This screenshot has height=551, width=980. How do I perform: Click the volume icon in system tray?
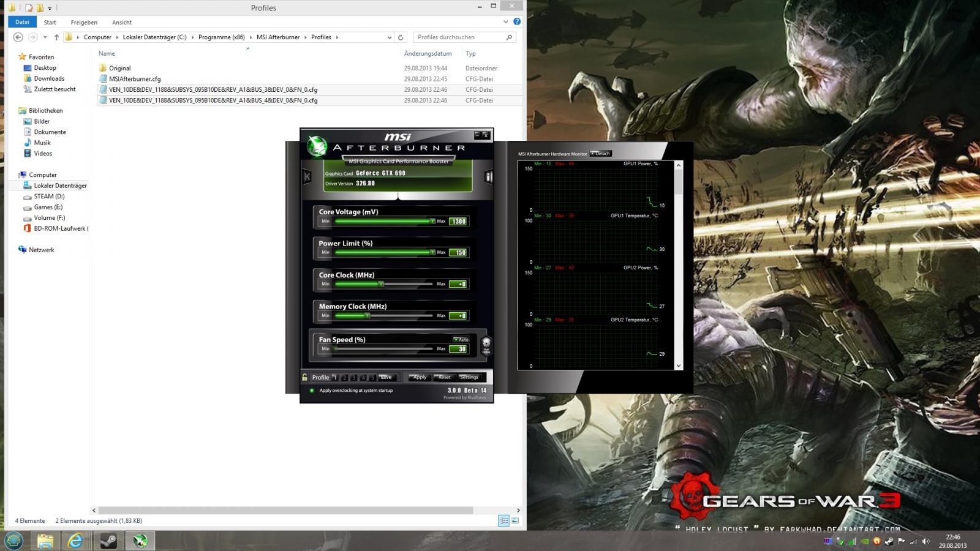click(925, 541)
